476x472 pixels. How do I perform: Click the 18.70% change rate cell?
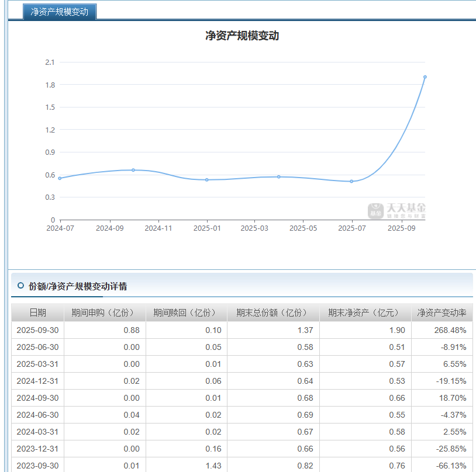click(x=441, y=398)
